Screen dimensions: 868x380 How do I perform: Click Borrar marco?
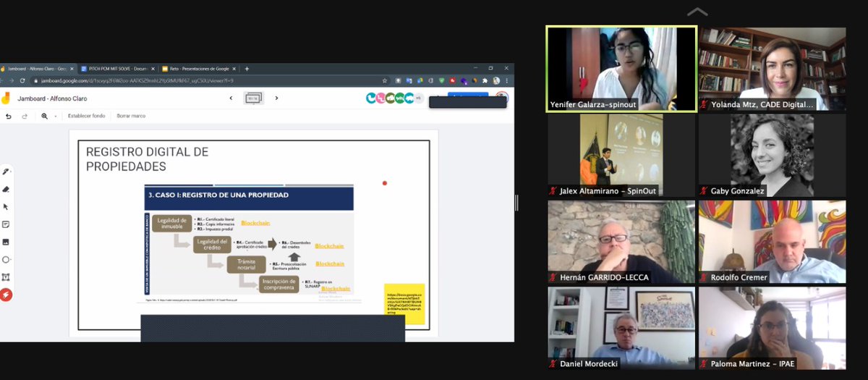click(x=131, y=116)
